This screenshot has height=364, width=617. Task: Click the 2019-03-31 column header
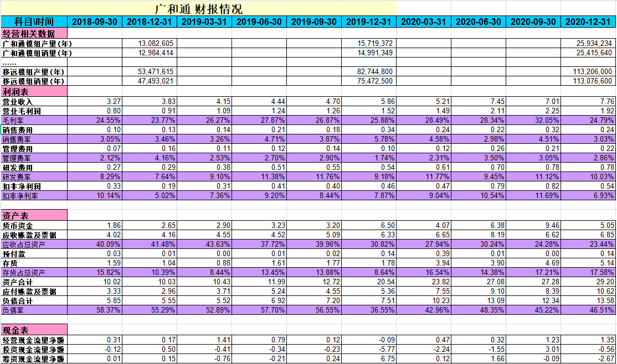point(204,22)
